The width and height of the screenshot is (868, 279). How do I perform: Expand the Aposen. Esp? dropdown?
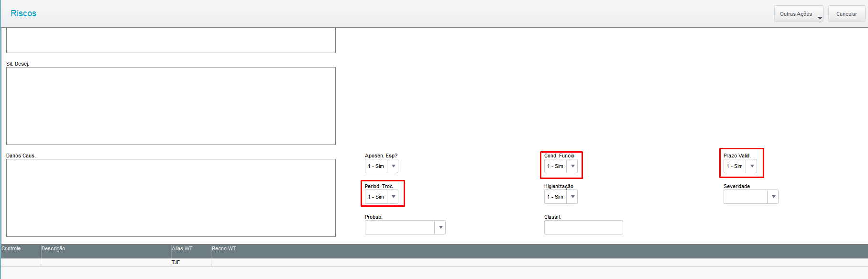pyautogui.click(x=393, y=166)
